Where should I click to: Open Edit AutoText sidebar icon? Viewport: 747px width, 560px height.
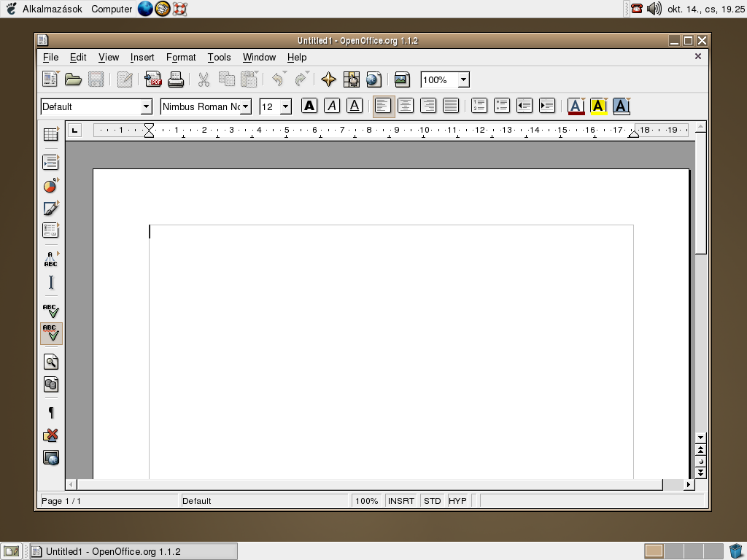(51, 259)
